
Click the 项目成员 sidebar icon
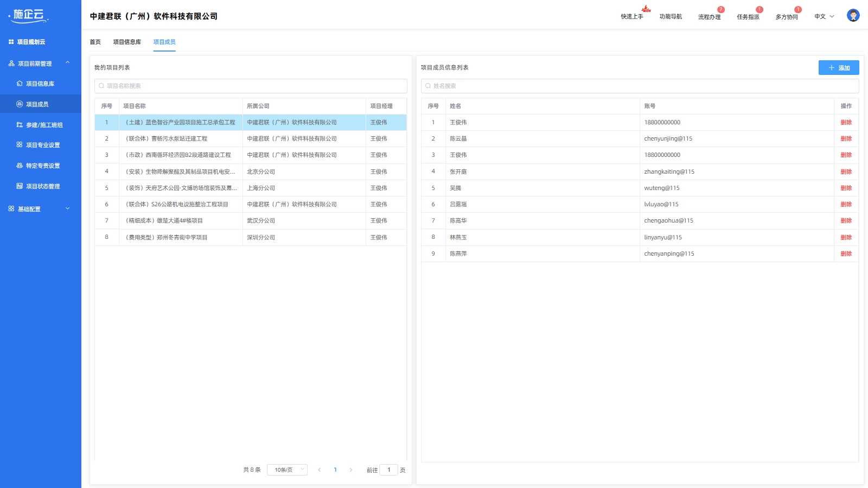[20, 104]
